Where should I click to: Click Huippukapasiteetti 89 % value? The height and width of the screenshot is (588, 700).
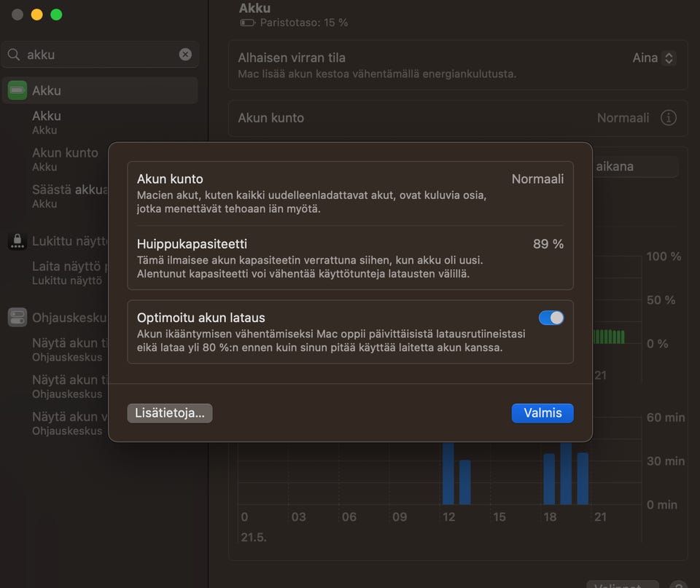[548, 244]
